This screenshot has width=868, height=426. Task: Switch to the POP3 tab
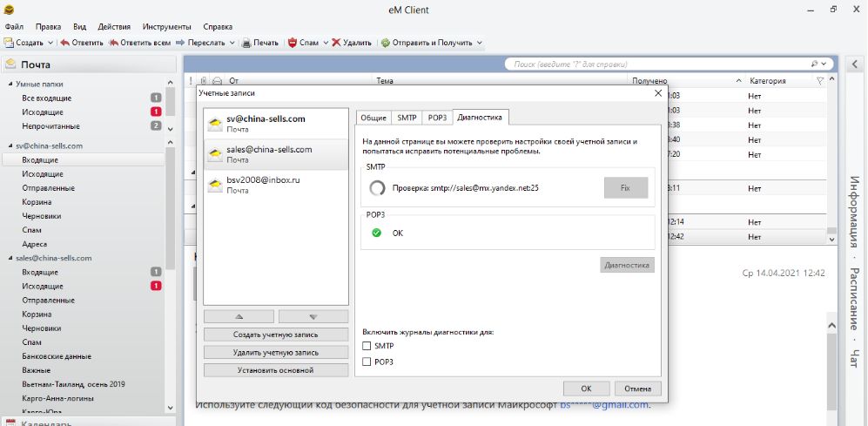click(437, 118)
